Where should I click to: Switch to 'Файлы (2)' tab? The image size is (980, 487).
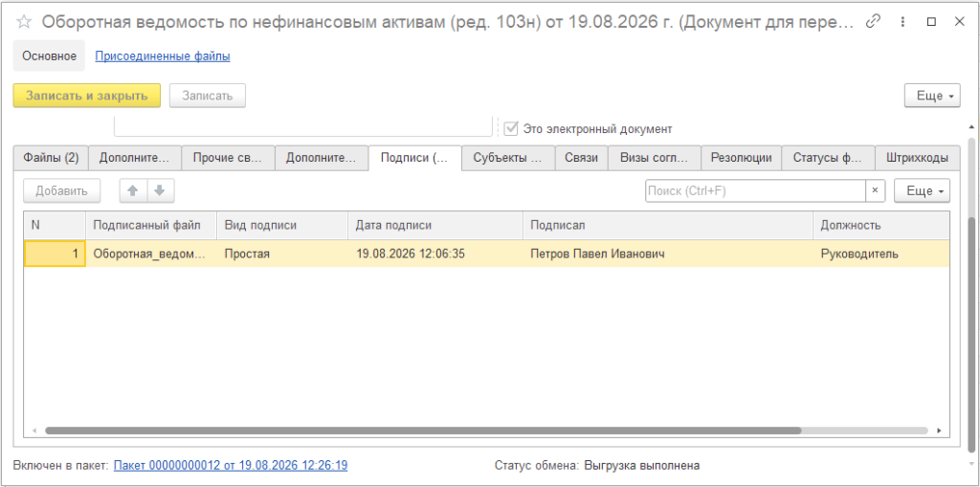click(x=52, y=158)
